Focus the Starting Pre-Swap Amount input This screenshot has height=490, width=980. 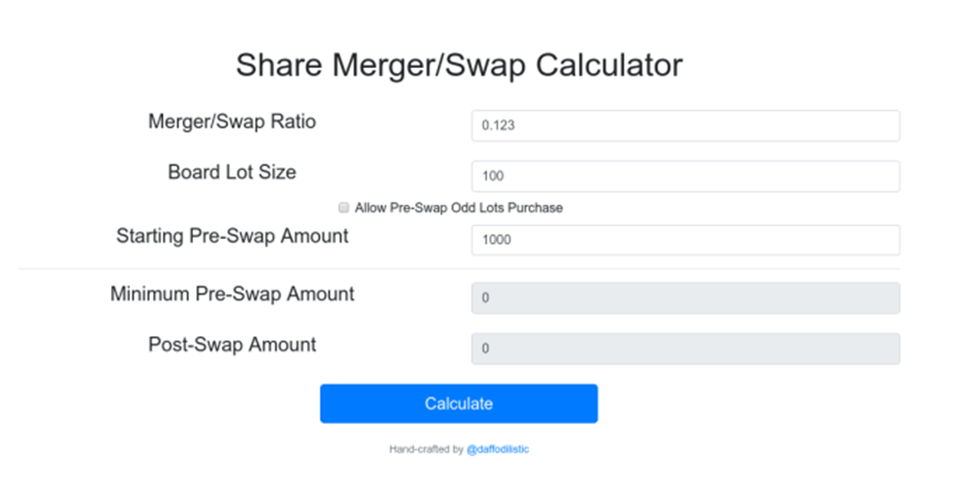point(685,240)
